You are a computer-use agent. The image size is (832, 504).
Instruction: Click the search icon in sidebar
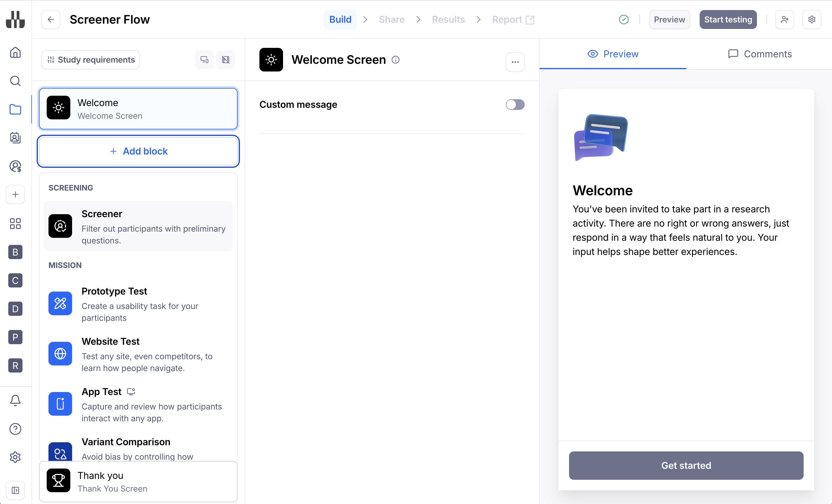click(15, 81)
